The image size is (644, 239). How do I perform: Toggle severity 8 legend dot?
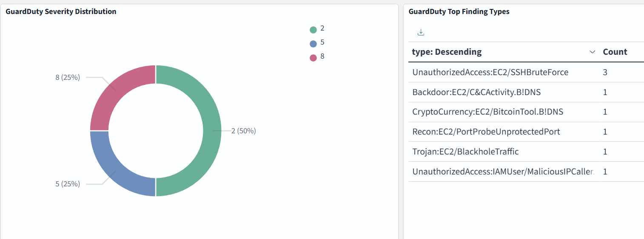point(313,58)
